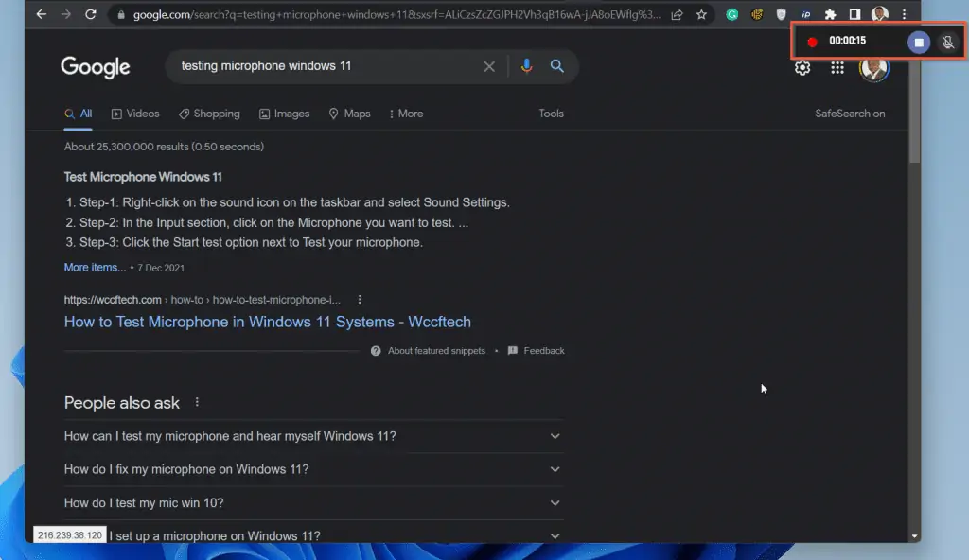
Task: Open the Grammarly extension icon
Action: tap(731, 14)
